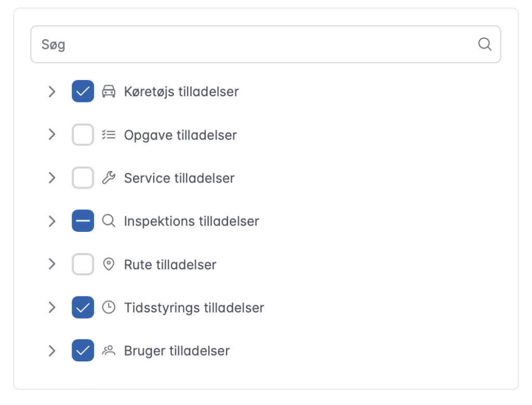This screenshot has width=532, height=405.
Task: Click the magnifier icon for Inspektions tilladelser
Action: coord(109,221)
